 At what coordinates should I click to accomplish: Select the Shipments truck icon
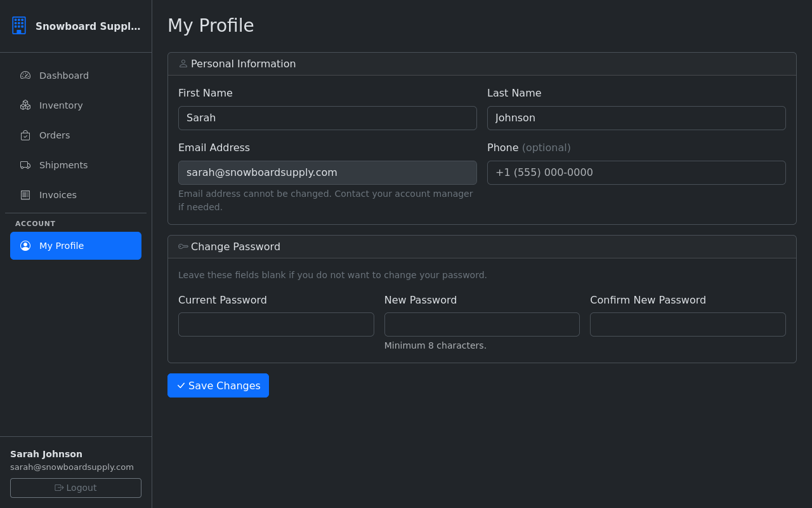point(25,164)
